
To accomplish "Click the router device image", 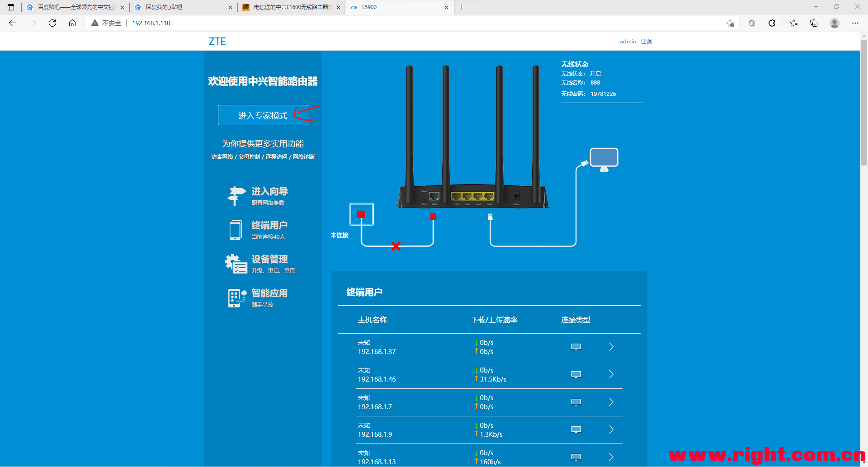I will coord(472,137).
